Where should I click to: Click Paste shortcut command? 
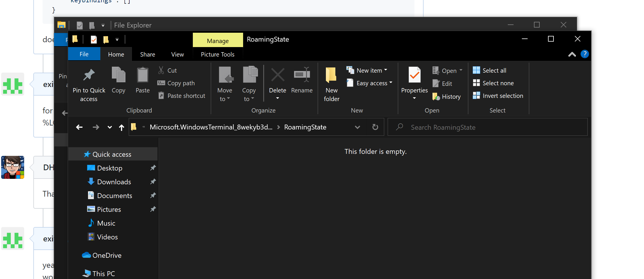pyautogui.click(x=182, y=96)
